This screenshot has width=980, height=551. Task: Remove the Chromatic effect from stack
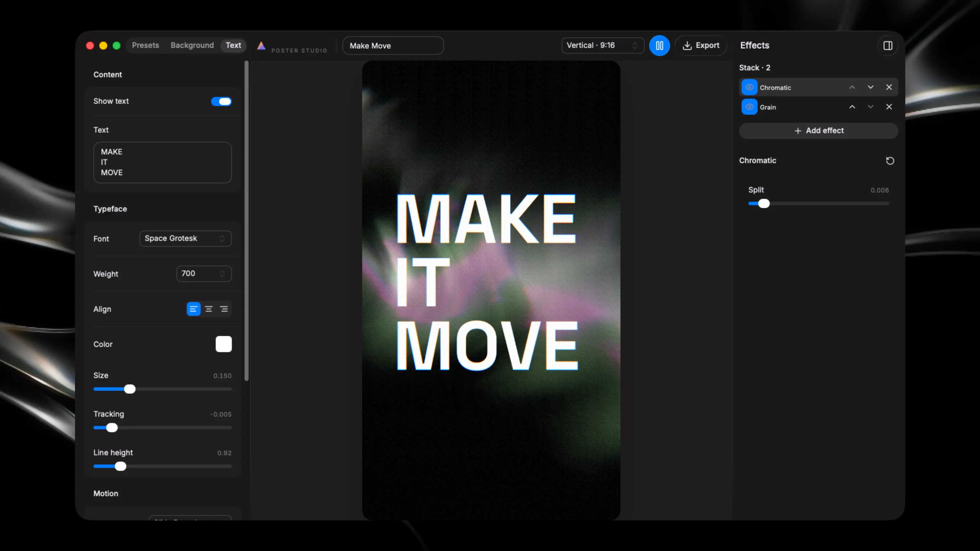(889, 88)
